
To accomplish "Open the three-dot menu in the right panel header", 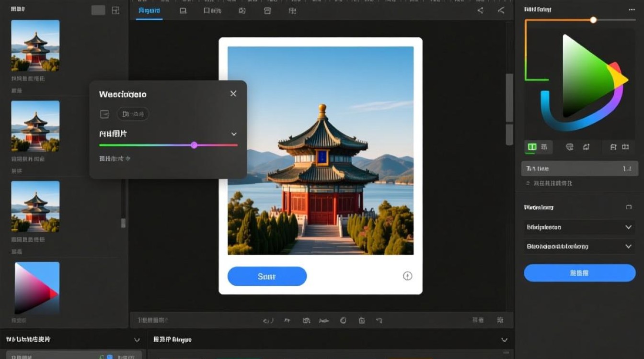I will [632, 9].
